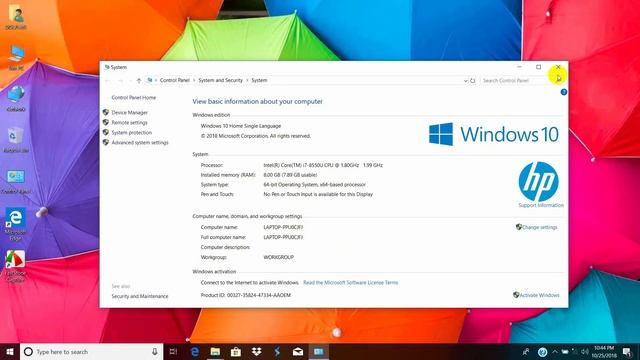Expand chevron after System and Security breadcrumb
This screenshot has height=360, width=640.
[x=247, y=80]
